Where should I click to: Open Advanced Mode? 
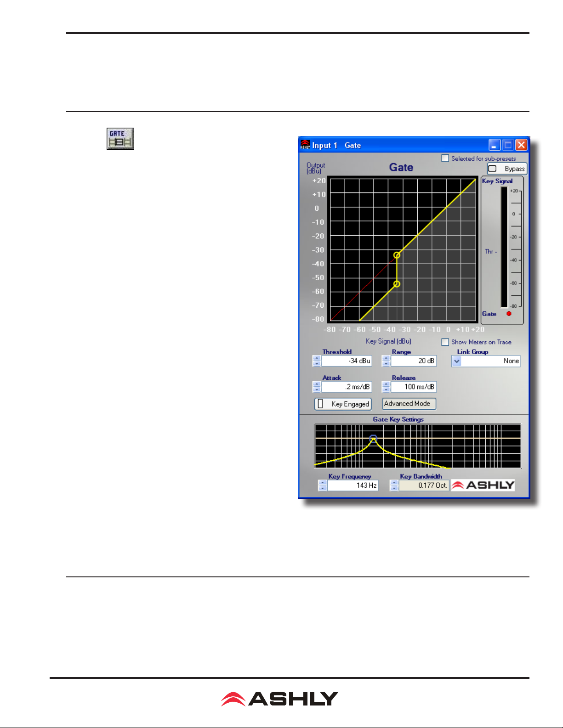(409, 403)
